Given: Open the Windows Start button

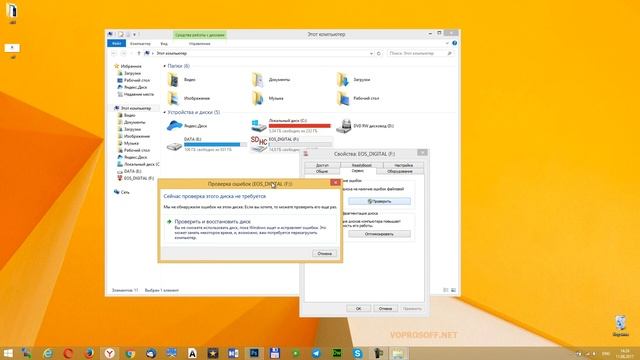Looking at the screenshot, I should 8,353.
